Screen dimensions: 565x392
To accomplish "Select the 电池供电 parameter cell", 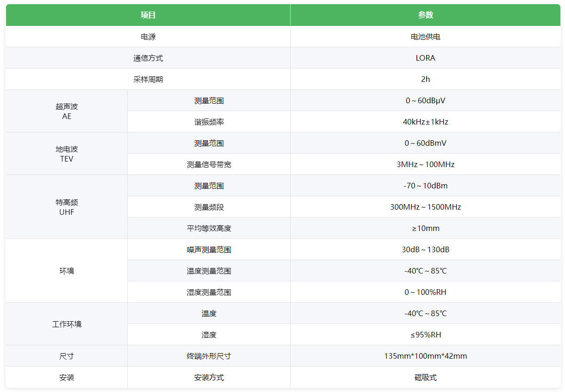I will pos(425,37).
